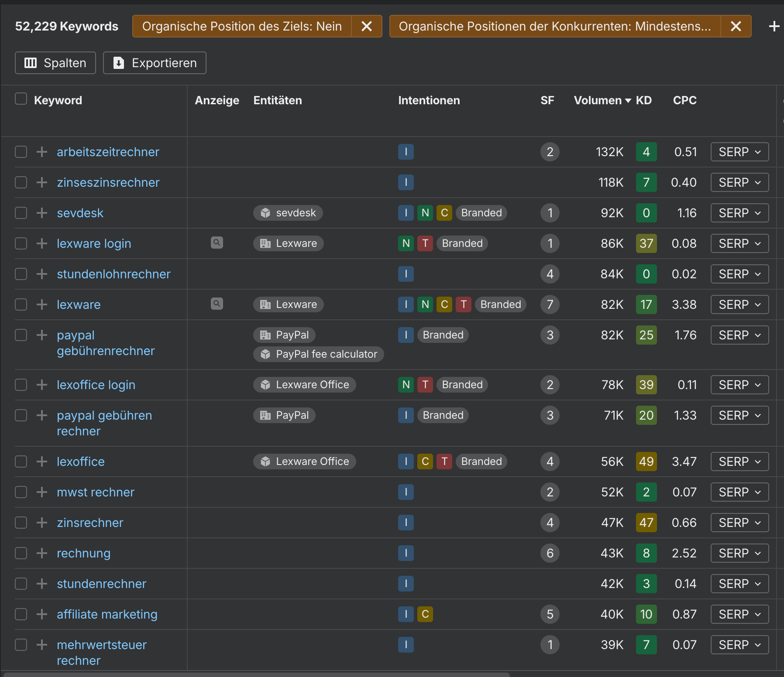Click the ad magnifier icon for lexware login
Screen dimensions: 784x677
coord(217,243)
